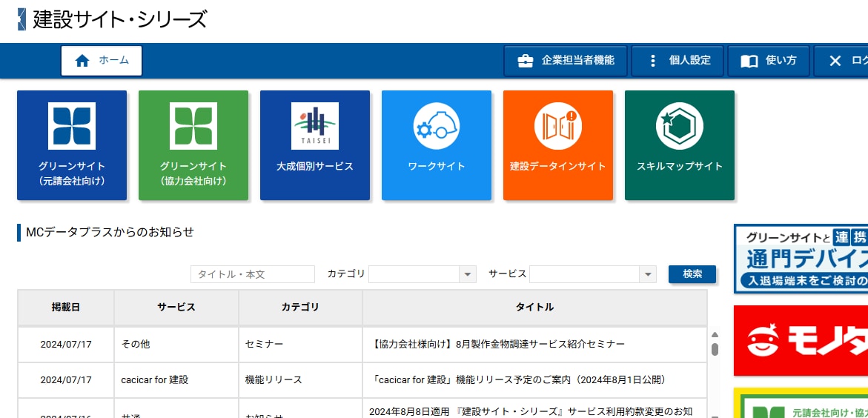Image resolution: width=868 pixels, height=418 pixels.
Task: Open 大成個別サービス tile
Action: coord(315,145)
